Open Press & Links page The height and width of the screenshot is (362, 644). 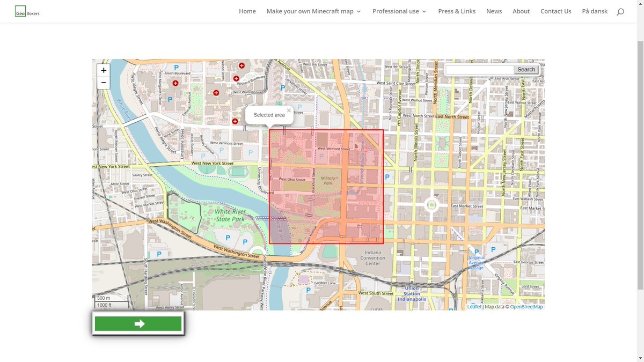[457, 11]
